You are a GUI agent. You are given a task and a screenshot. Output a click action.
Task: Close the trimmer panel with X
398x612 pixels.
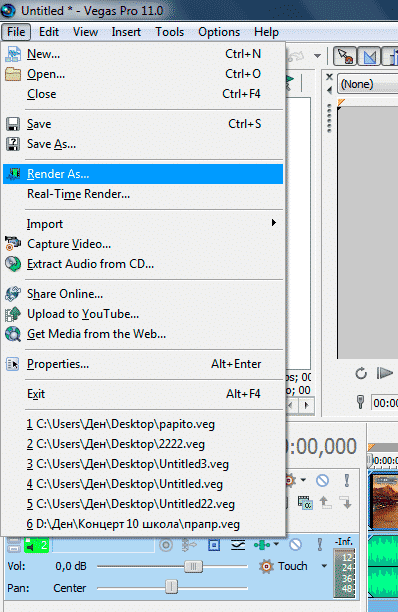click(329, 77)
